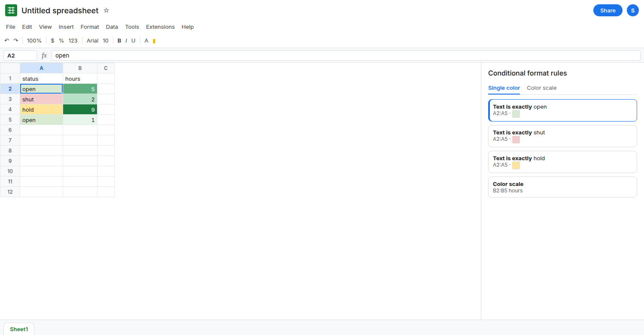Viewport: 644px width, 335px height.
Task: Click the redo arrow in toolbar
Action: coord(16,41)
